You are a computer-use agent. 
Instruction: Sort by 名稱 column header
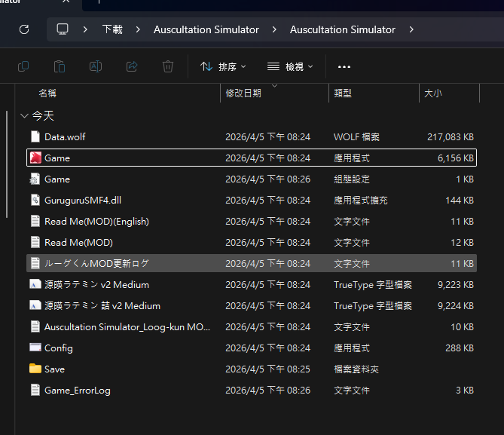coord(47,93)
